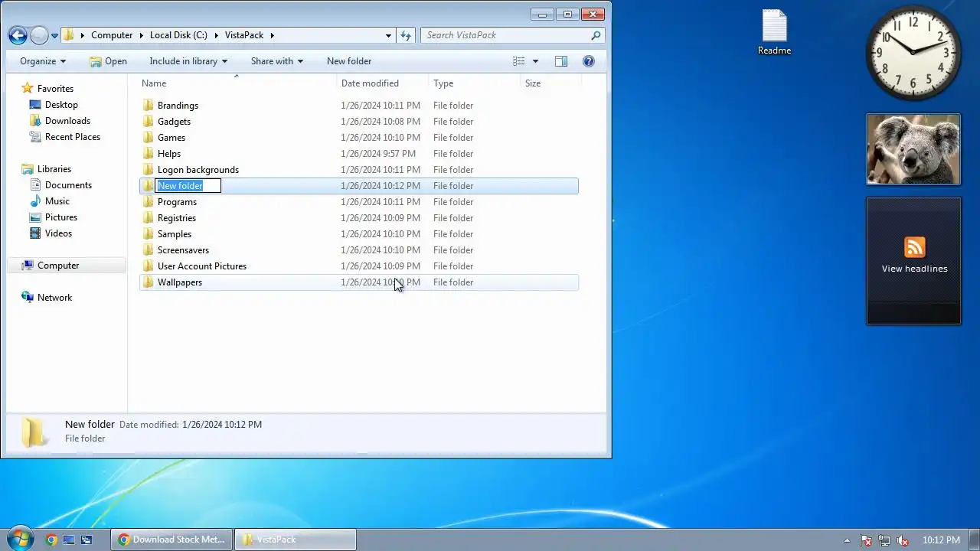Select the Samples folder icon
The image size is (980, 551).
[149, 234]
